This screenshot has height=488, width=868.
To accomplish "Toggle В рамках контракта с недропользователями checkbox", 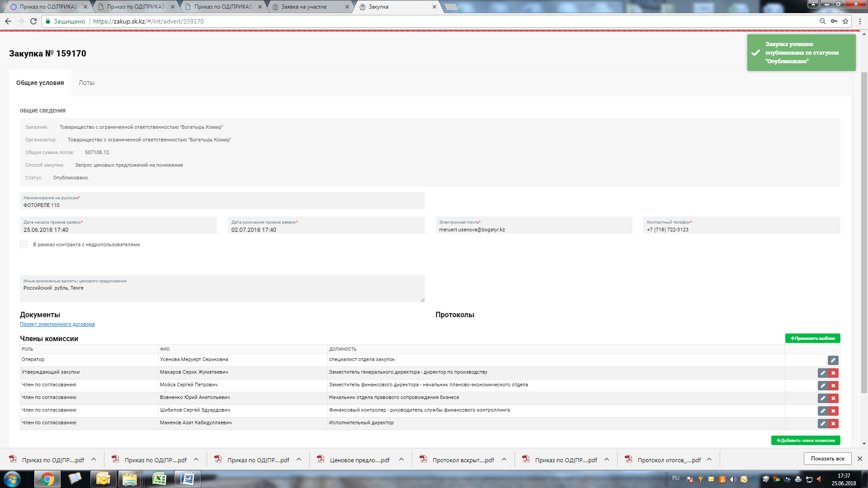I will (x=24, y=244).
